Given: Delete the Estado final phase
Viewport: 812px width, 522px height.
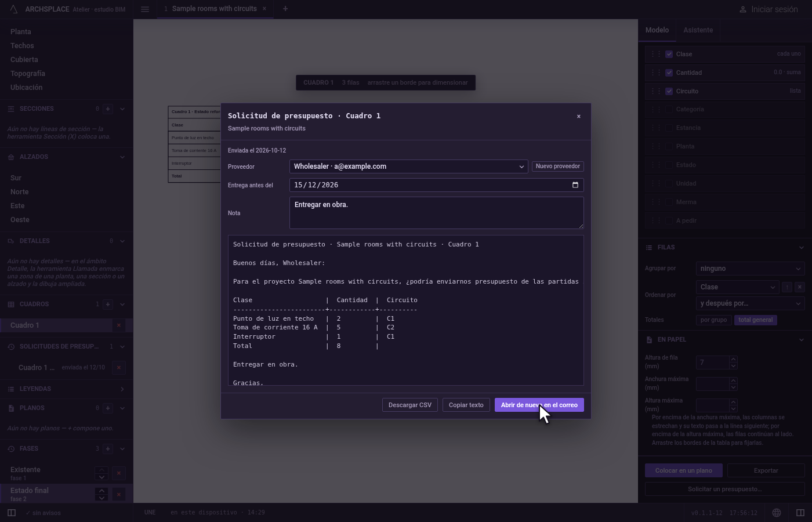Looking at the screenshot, I should [119, 494].
